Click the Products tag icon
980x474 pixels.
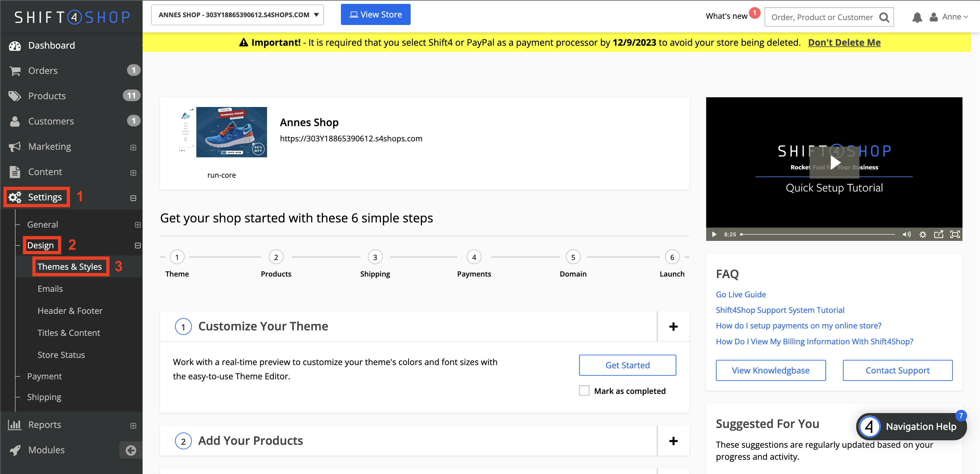(x=15, y=96)
